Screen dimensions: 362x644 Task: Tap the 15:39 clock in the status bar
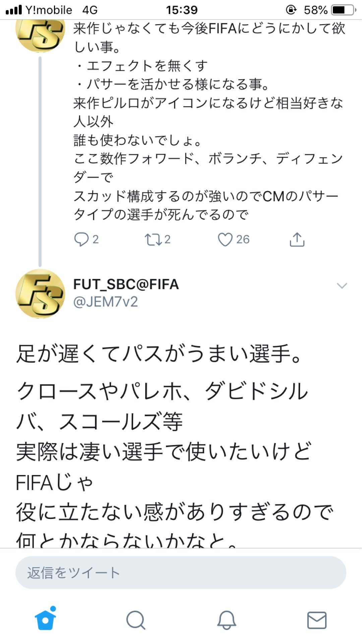click(x=180, y=10)
